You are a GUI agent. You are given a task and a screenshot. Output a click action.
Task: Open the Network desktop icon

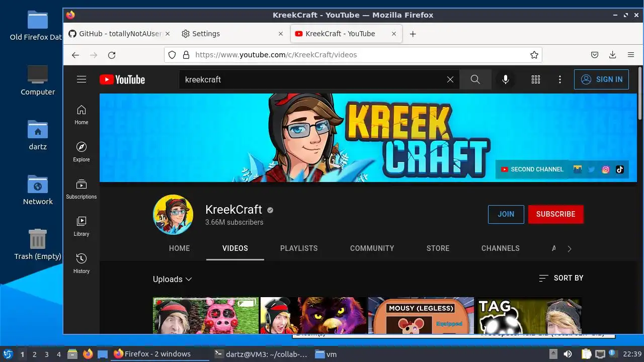(x=38, y=190)
